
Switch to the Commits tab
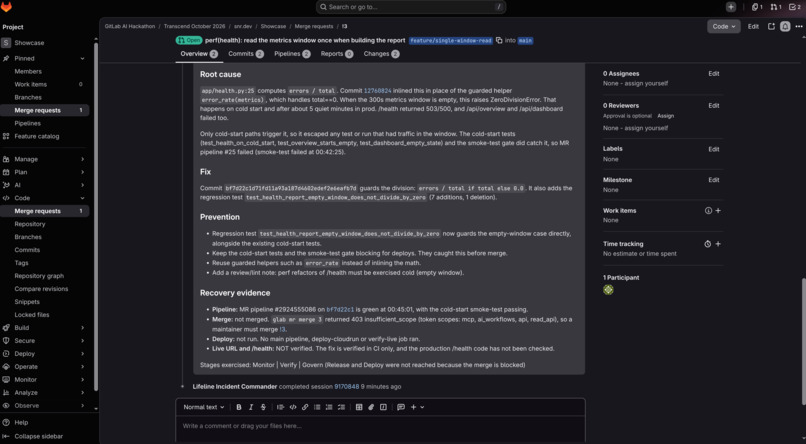click(x=246, y=54)
